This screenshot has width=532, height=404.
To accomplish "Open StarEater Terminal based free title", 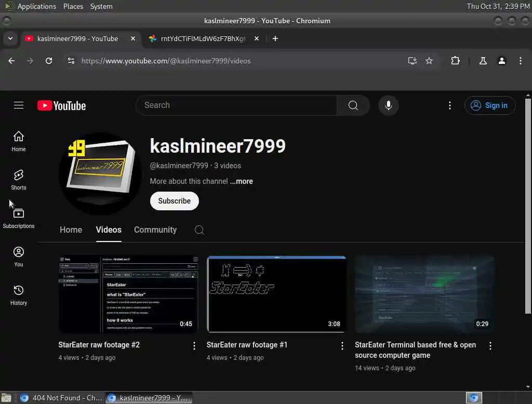I will 415,350.
